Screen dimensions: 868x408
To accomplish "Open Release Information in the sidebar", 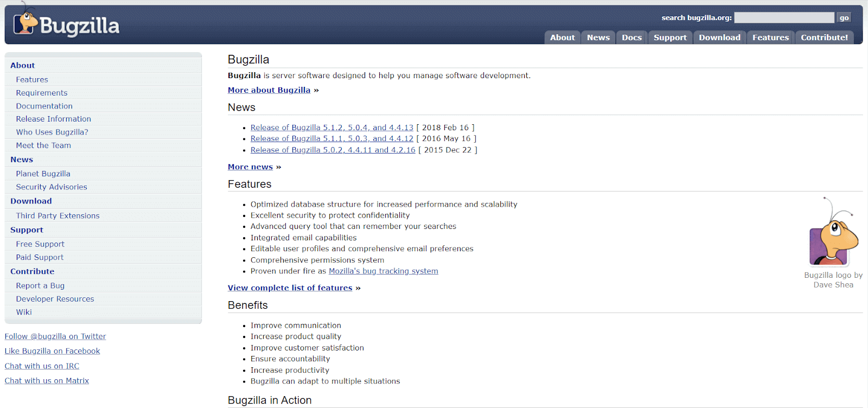I will click(53, 119).
